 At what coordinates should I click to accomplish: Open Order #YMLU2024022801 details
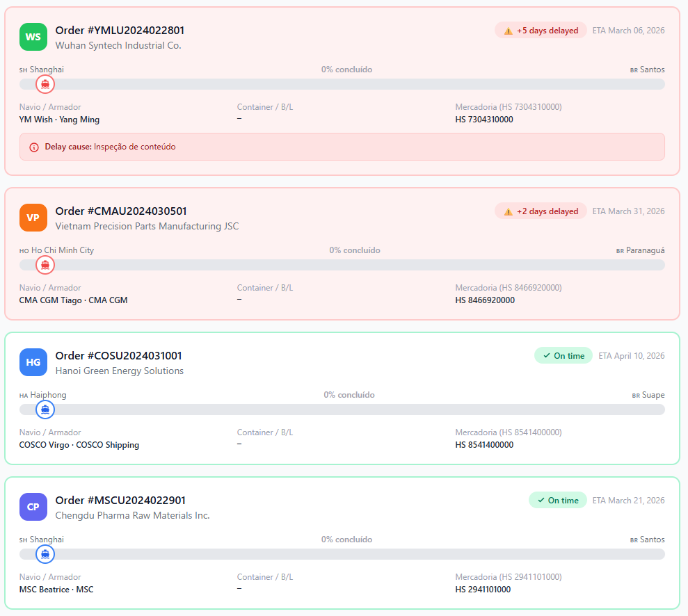click(120, 30)
